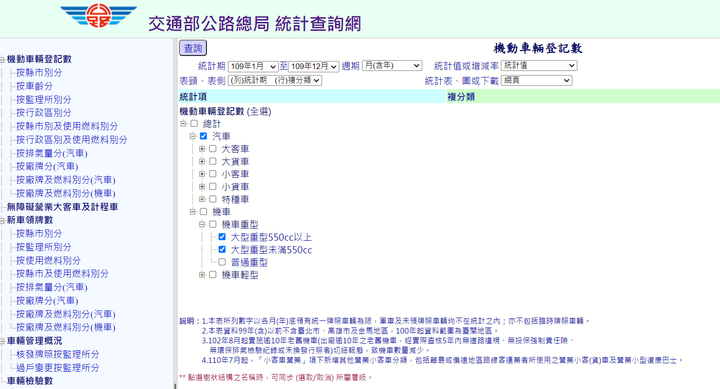Expand the 大客車 tree node
The width and height of the screenshot is (720, 389).
[202, 149]
